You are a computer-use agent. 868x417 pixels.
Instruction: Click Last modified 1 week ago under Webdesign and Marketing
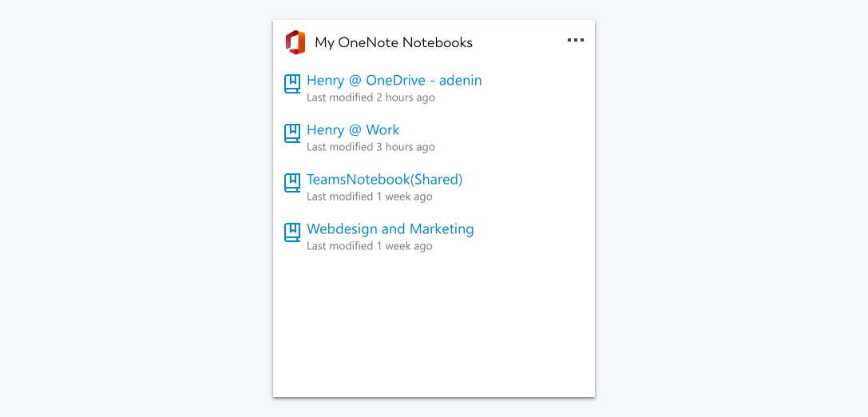[x=370, y=246]
